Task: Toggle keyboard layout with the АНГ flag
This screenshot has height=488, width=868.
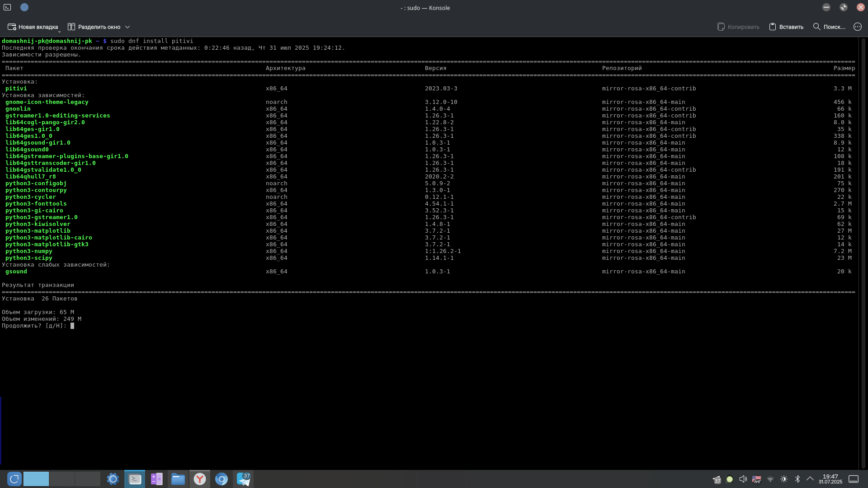Action: [x=756, y=479]
